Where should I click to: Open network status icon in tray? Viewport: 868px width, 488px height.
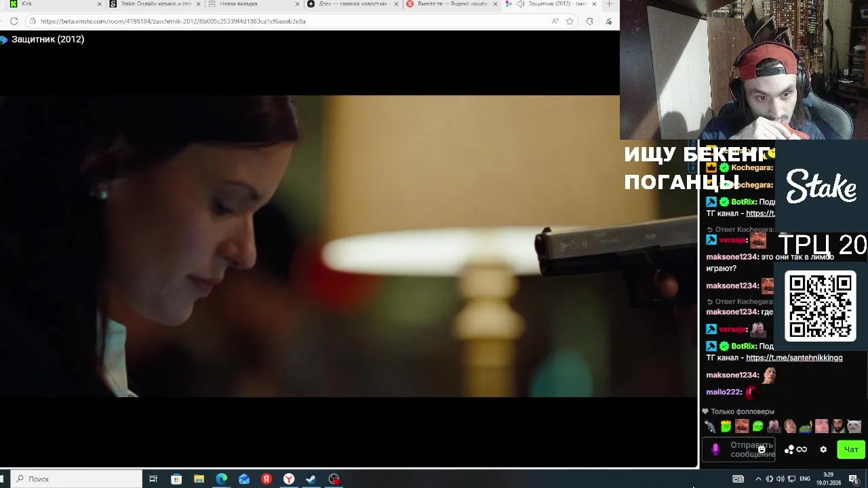tap(791, 479)
